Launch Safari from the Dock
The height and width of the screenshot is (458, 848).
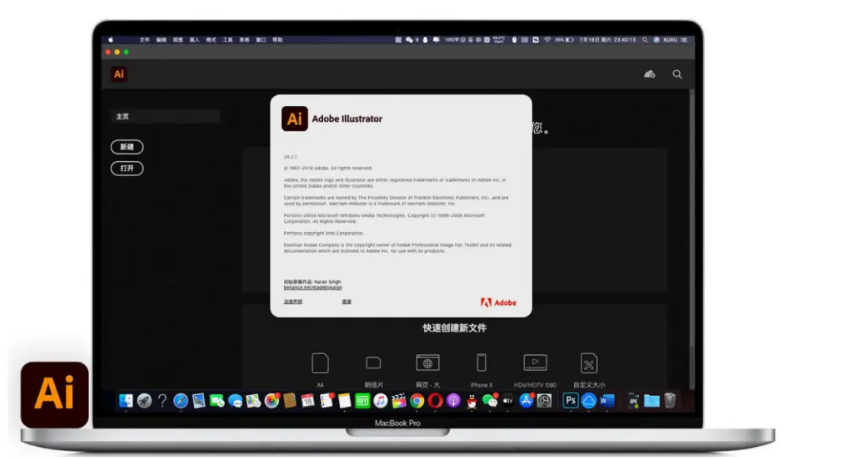click(180, 401)
